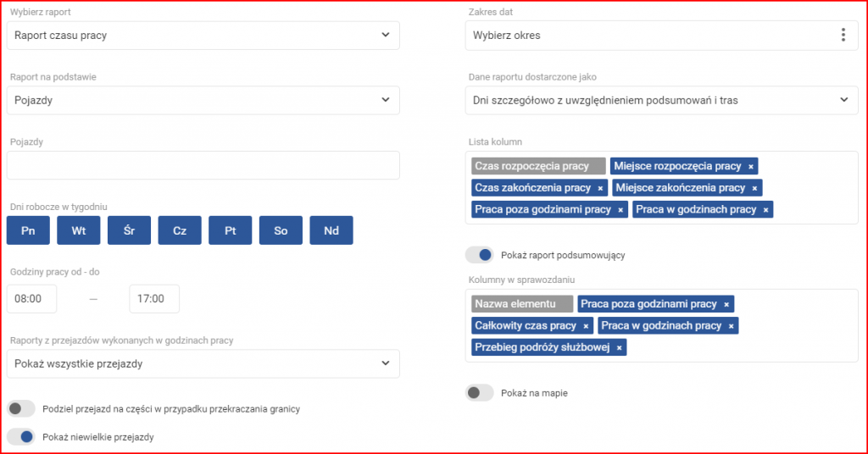Screen dimensions: 868x454
Task: Expand the 'Raport czasu pracy' dropdown
Action: pyautogui.click(x=203, y=36)
